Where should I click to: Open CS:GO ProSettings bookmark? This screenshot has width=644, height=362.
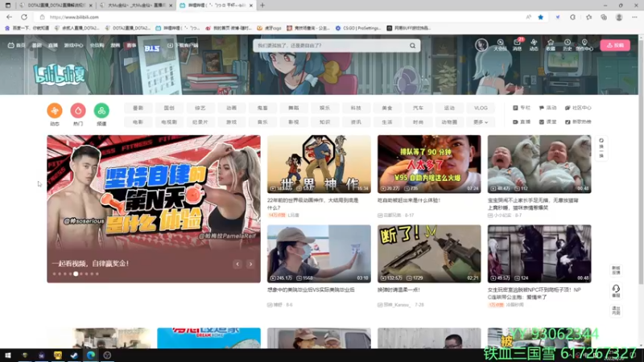pyautogui.click(x=358, y=28)
